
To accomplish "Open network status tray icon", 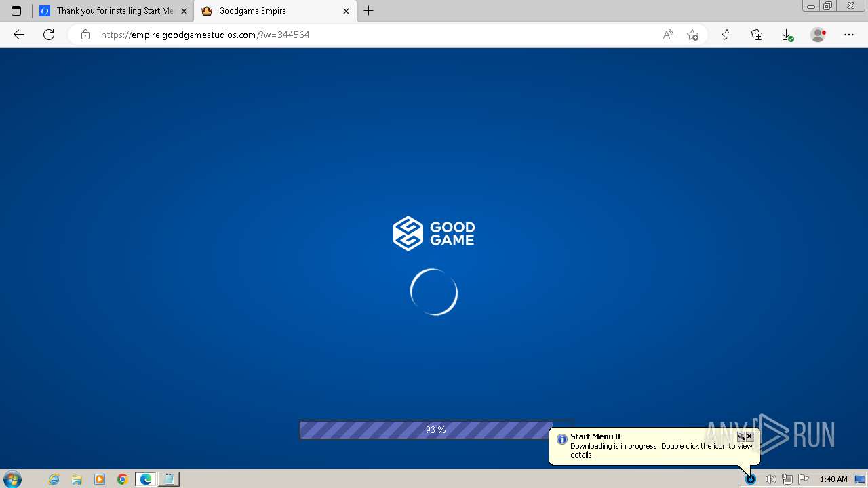I will pos(787,479).
